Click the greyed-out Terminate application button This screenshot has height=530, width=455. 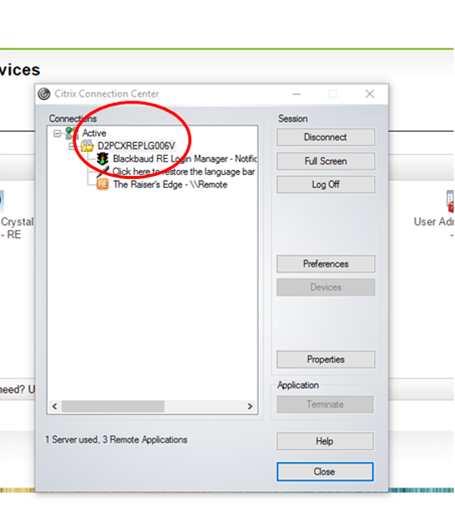pos(325,404)
